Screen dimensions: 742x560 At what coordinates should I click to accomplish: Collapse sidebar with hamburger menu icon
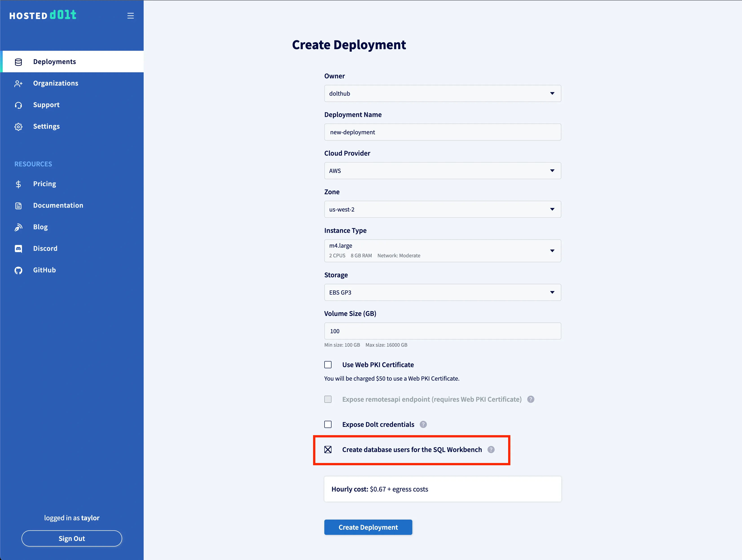[130, 16]
